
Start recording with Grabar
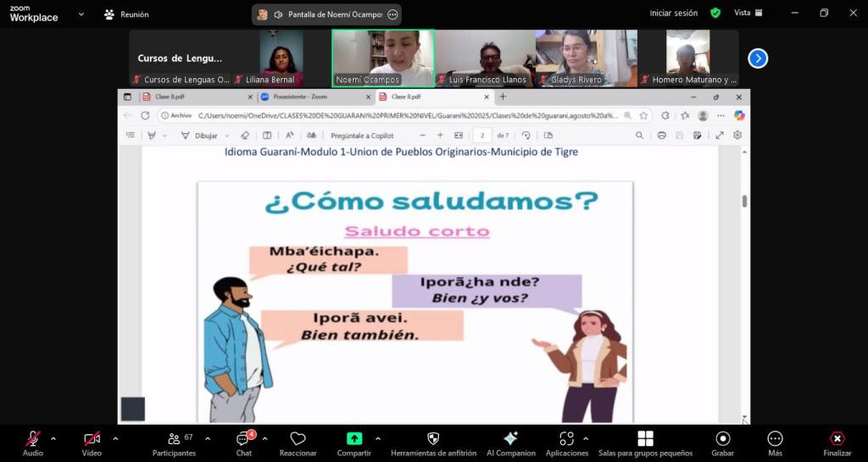[x=722, y=443]
